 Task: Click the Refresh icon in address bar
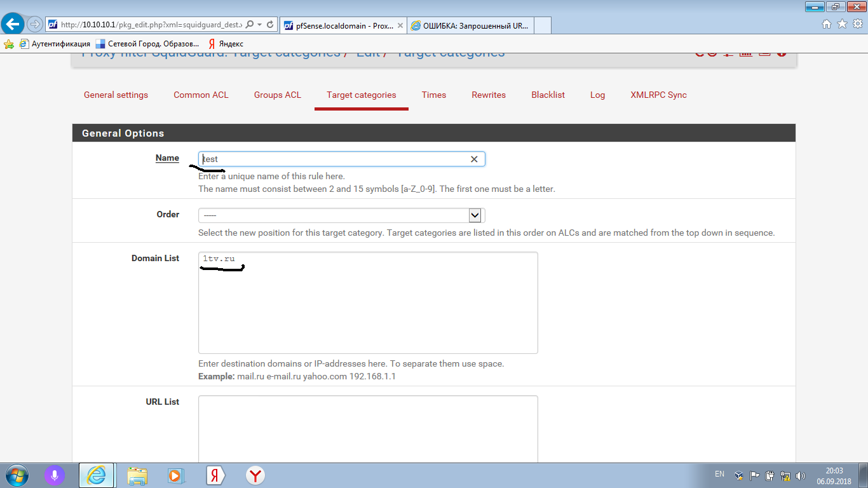(270, 25)
